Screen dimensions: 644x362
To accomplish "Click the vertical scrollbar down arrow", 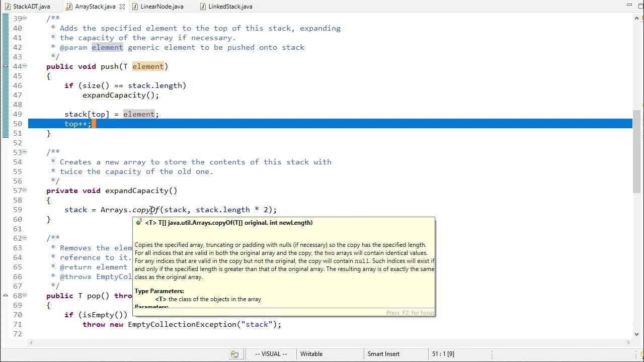I will 636,334.
